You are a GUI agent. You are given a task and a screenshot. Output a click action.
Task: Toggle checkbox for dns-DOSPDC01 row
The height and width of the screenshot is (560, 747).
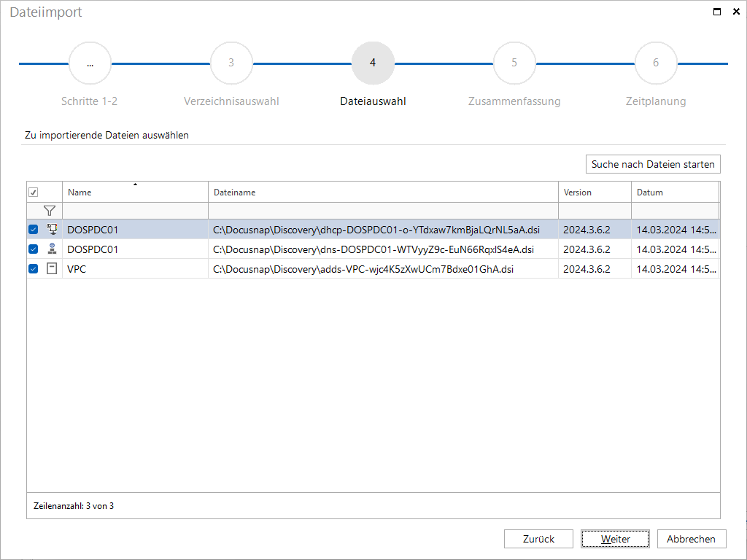34,249
